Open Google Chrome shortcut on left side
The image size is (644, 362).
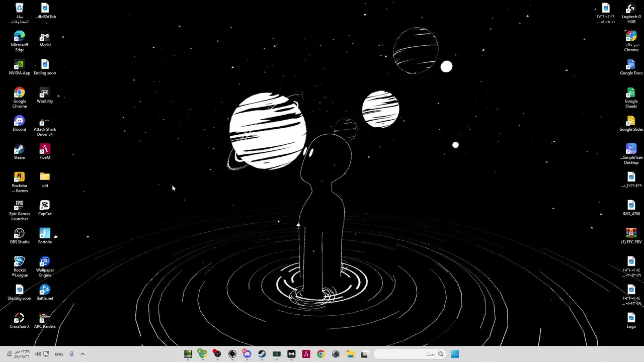click(19, 98)
